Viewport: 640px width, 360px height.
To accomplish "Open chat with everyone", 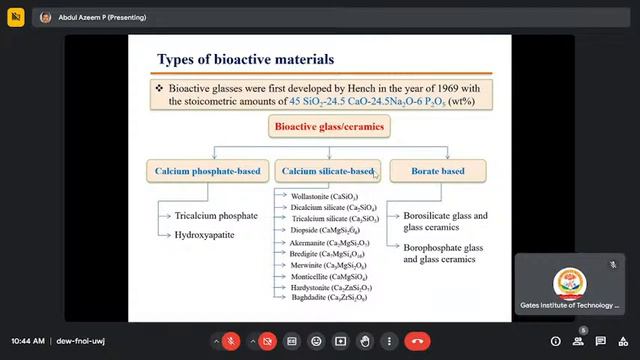I will coord(600,341).
